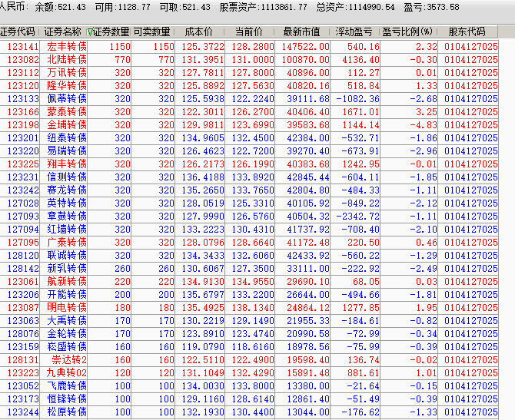This screenshot has width=515, height=420.
Task: Click floating profit 4136.40
Action: pos(360,60)
